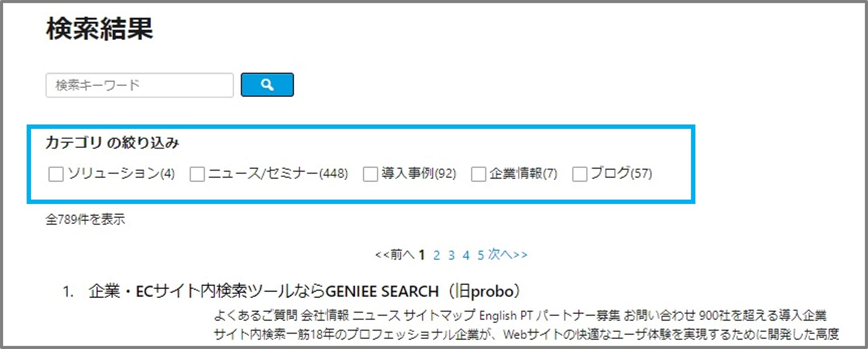Click the ブログ(57) label text
This screenshot has height=349, width=868.
click(621, 173)
